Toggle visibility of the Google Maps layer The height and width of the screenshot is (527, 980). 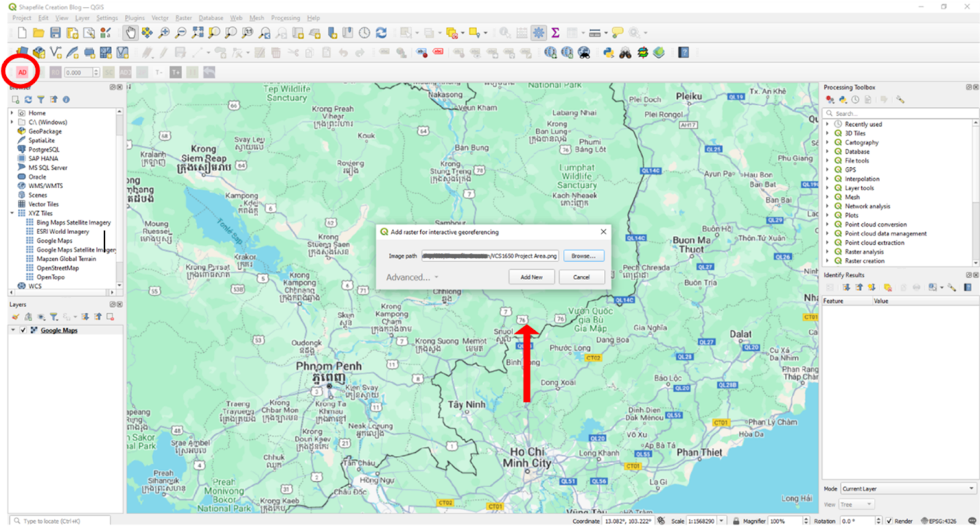tap(23, 330)
